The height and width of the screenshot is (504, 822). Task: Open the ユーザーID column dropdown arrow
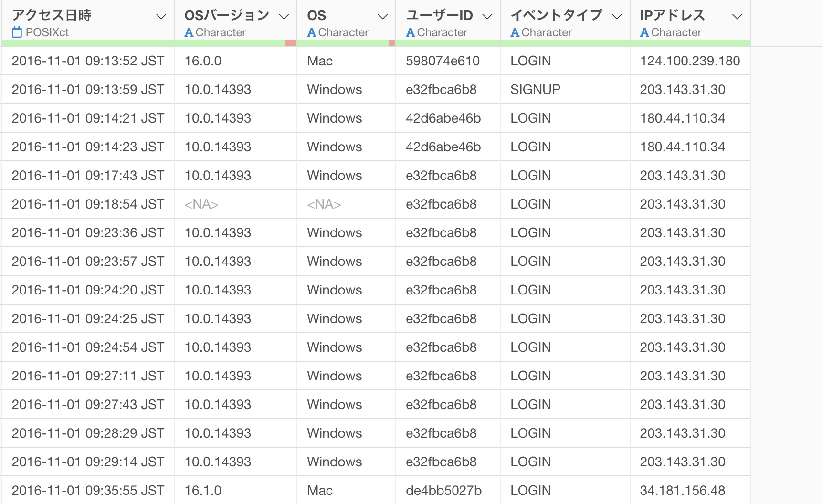(487, 17)
